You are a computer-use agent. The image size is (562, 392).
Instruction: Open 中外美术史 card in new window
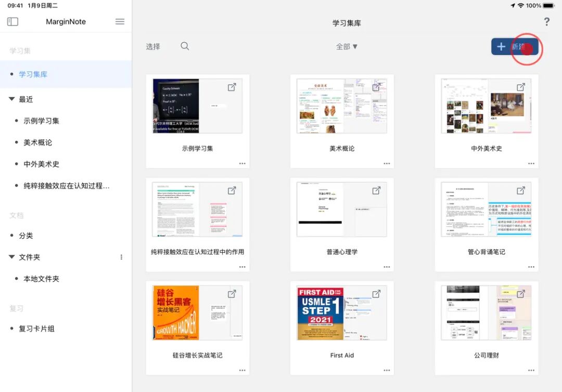click(521, 87)
